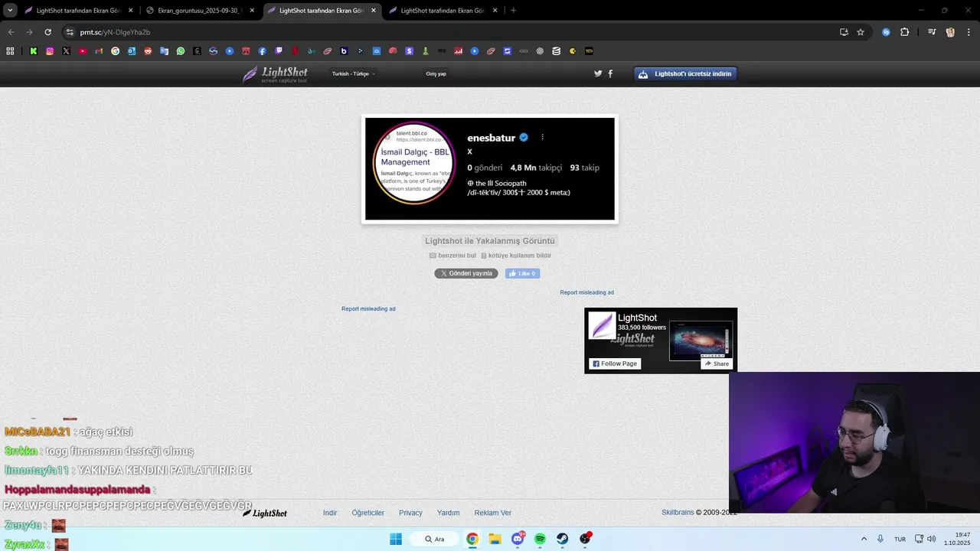
Task: Click the Skillbrains footer link
Action: (678, 513)
